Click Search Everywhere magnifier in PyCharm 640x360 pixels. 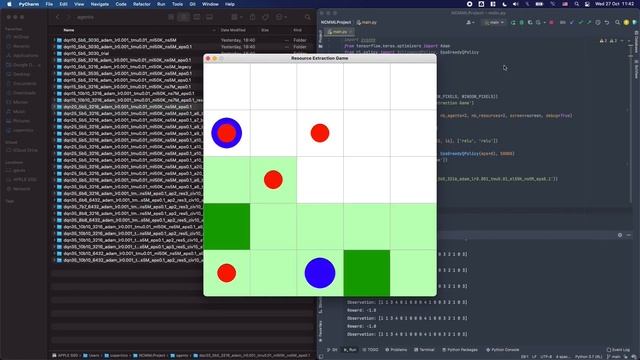pyautogui.click(x=617, y=22)
